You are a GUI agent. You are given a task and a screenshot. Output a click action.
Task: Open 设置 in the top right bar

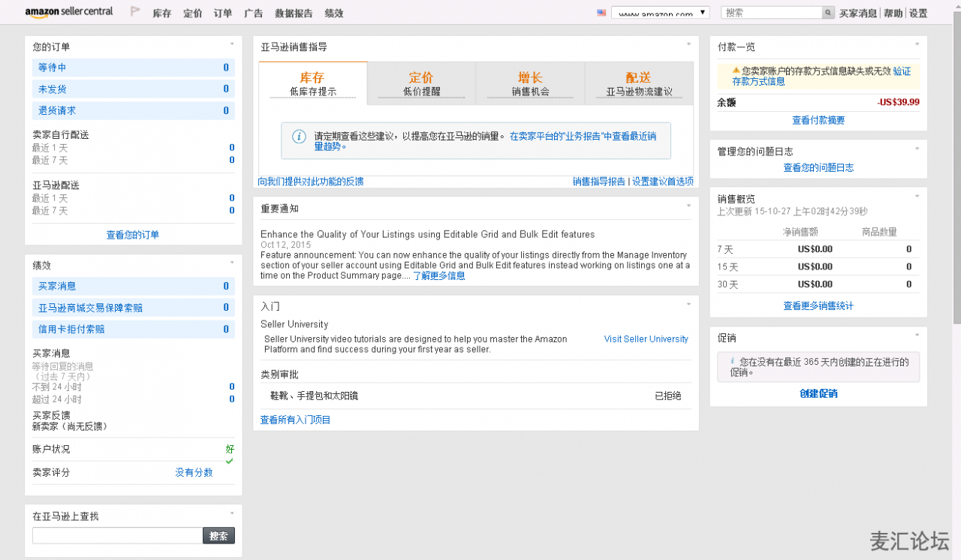pos(918,14)
